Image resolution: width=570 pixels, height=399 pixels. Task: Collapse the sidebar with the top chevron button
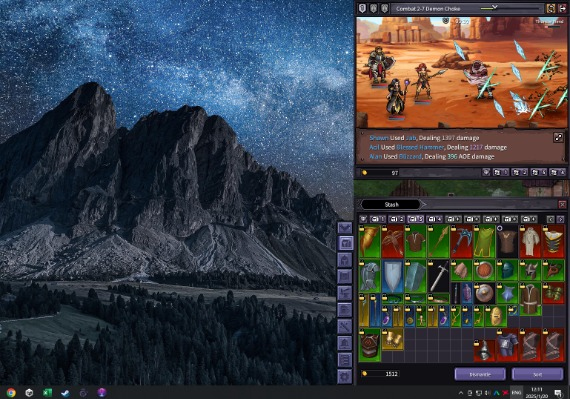[x=345, y=227]
